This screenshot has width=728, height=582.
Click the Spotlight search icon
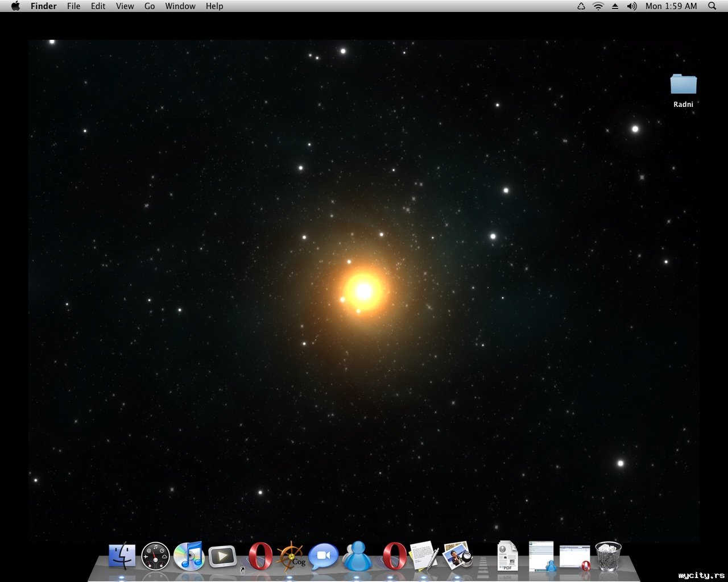point(712,6)
